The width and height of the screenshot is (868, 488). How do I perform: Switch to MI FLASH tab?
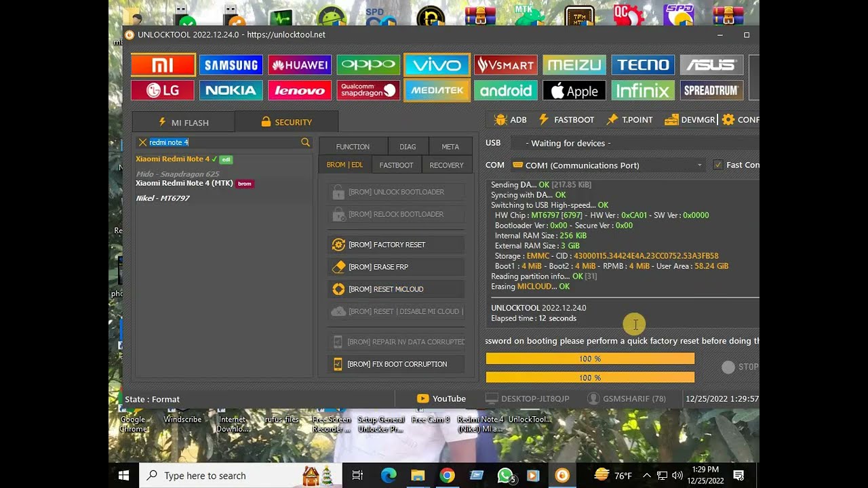[x=184, y=123]
